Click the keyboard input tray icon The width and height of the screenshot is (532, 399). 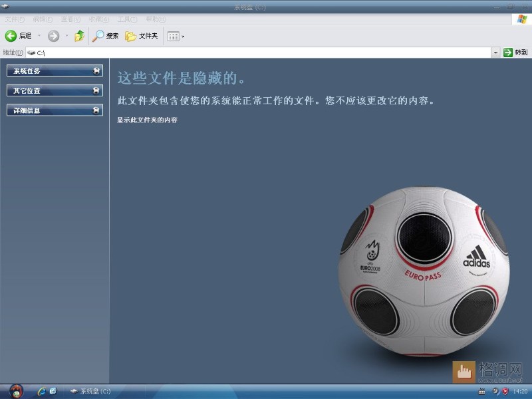pos(481,392)
